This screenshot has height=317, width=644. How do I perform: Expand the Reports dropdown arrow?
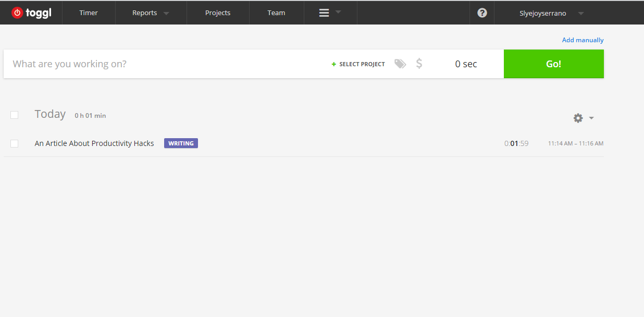pyautogui.click(x=166, y=14)
